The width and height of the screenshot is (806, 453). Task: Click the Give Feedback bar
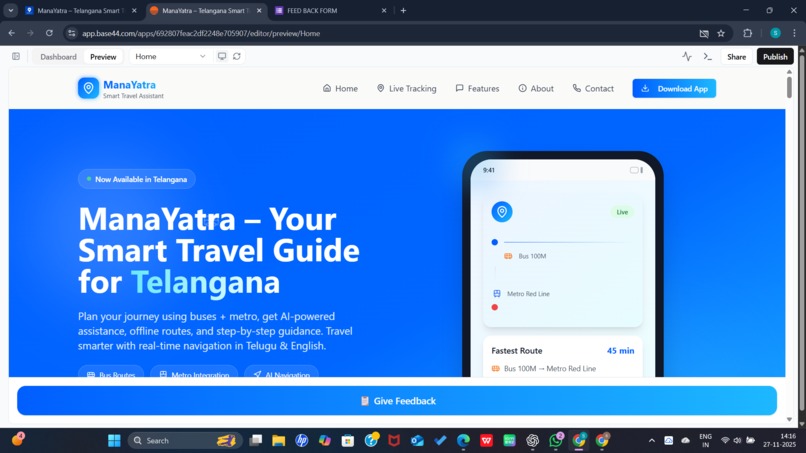397,401
